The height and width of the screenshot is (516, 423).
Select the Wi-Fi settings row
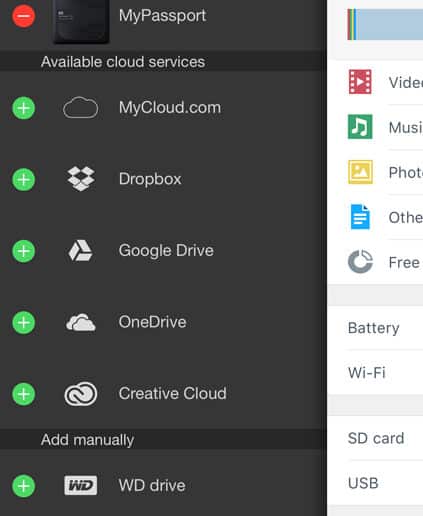point(375,372)
